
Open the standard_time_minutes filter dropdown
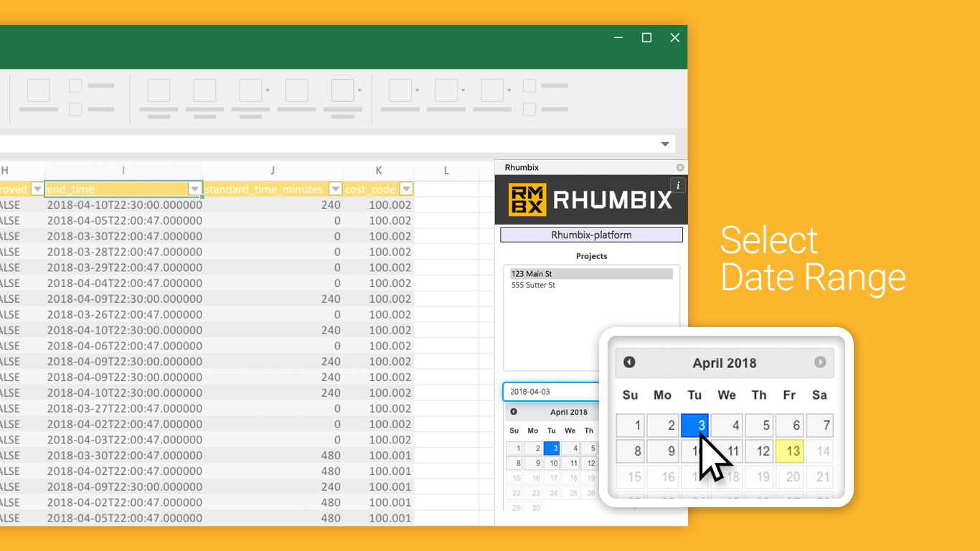point(335,189)
